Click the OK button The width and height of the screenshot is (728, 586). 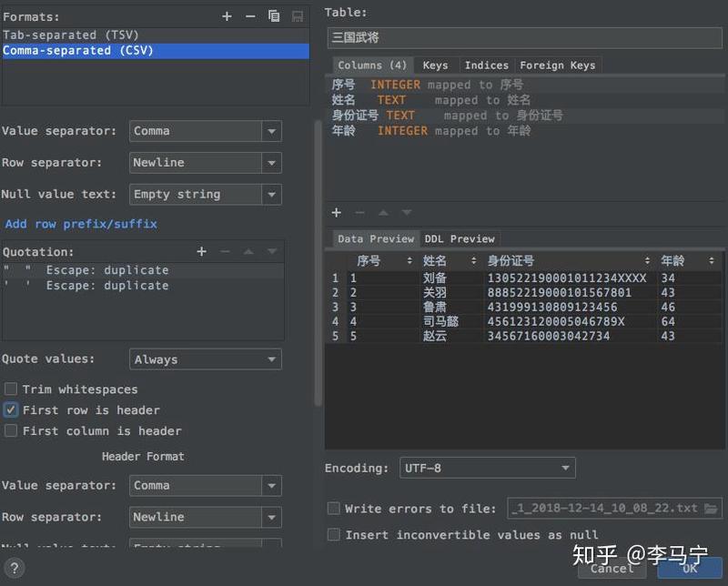690,568
